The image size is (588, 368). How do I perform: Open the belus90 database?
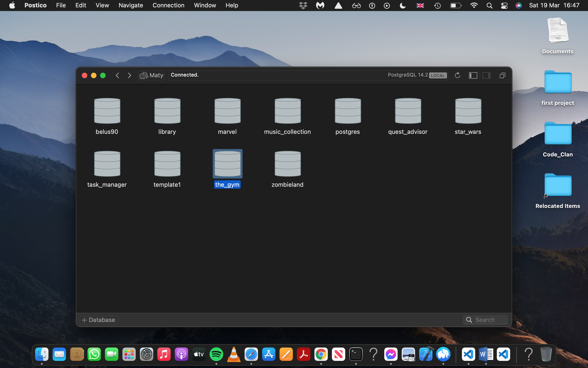tap(107, 111)
